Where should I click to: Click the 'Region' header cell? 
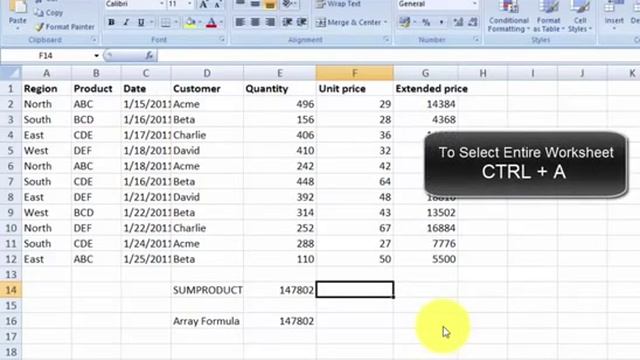(x=47, y=89)
